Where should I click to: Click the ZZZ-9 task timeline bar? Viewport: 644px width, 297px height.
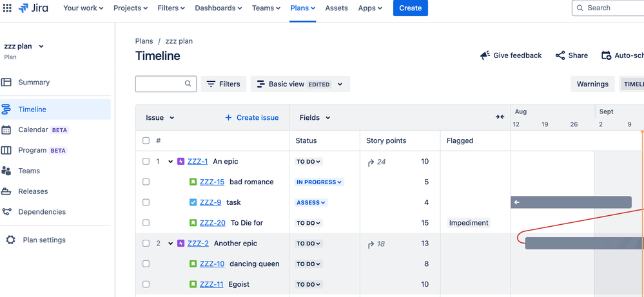[571, 202]
